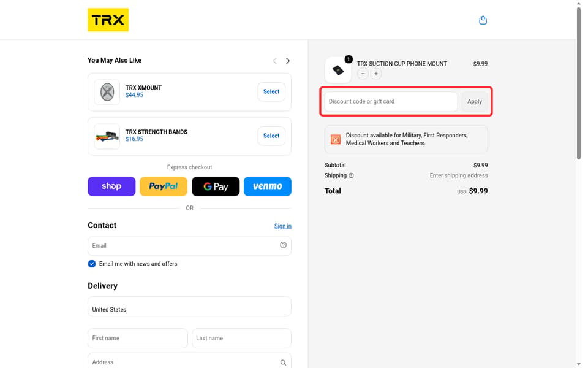This screenshot has height=368, width=588.
Task: Focus the First name field
Action: click(x=138, y=339)
